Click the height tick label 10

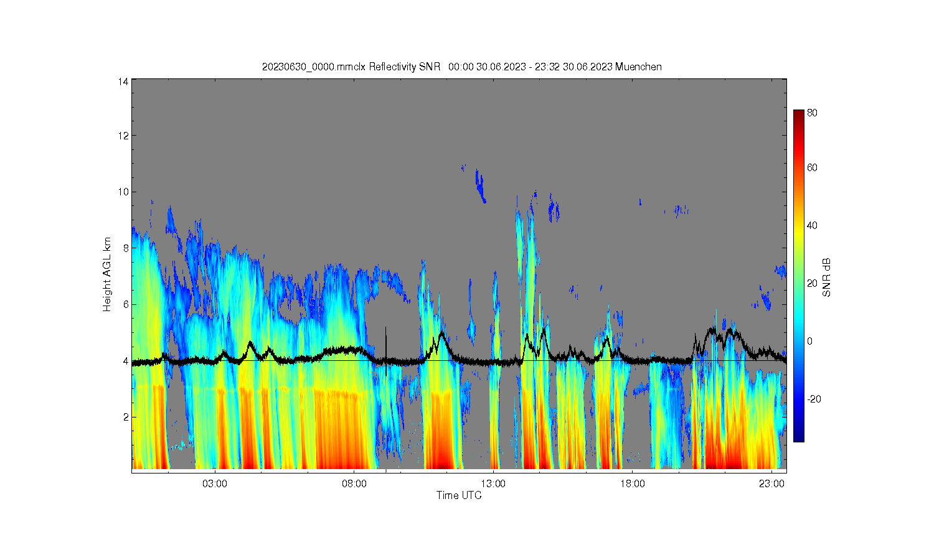[123, 192]
